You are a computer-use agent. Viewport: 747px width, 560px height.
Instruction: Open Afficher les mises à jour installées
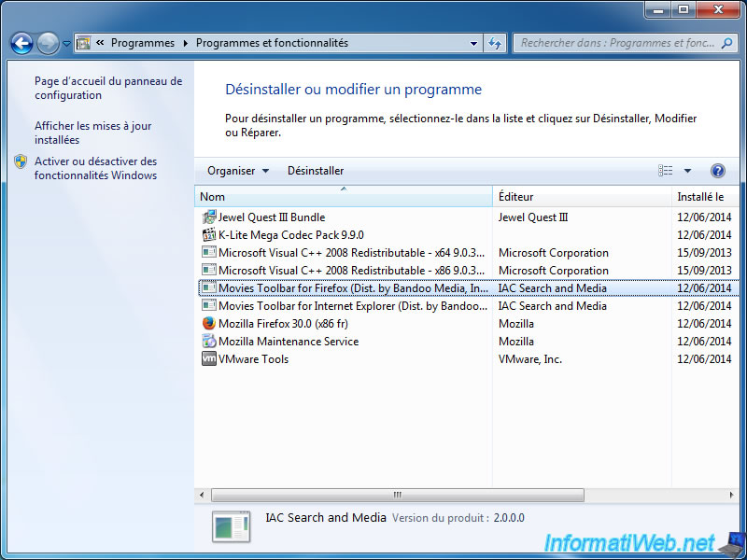pyautogui.click(x=92, y=133)
